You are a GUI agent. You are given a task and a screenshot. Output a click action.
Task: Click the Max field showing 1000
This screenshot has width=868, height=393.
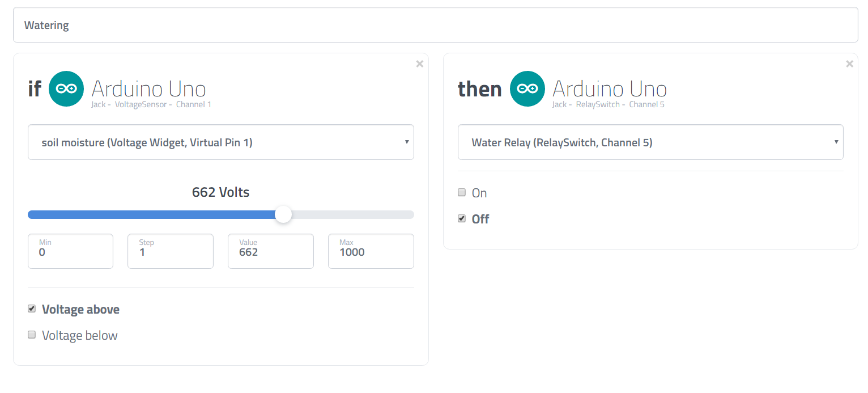point(371,251)
